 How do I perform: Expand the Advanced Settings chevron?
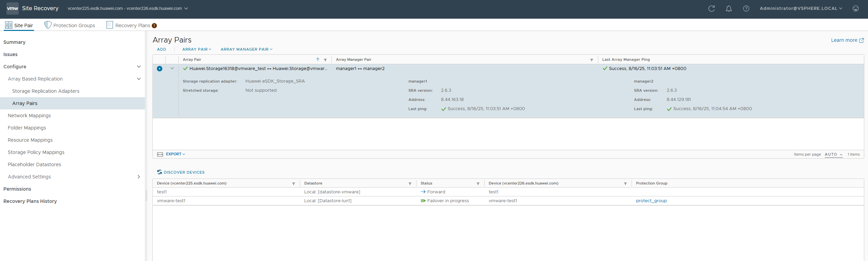click(139, 177)
